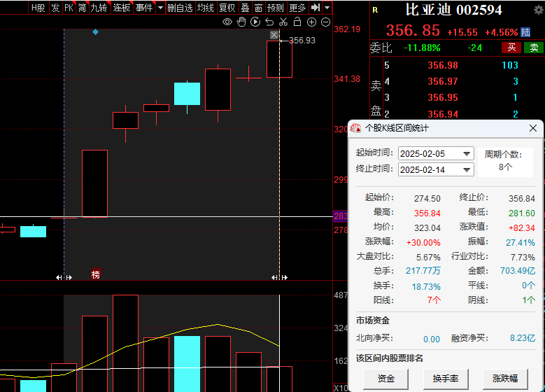
Task: Open the H股 toolbar item
Action: coord(38,8)
